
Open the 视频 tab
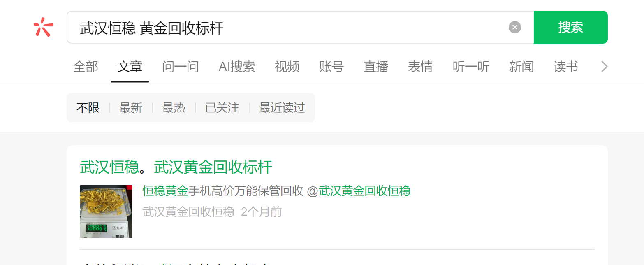tap(287, 66)
